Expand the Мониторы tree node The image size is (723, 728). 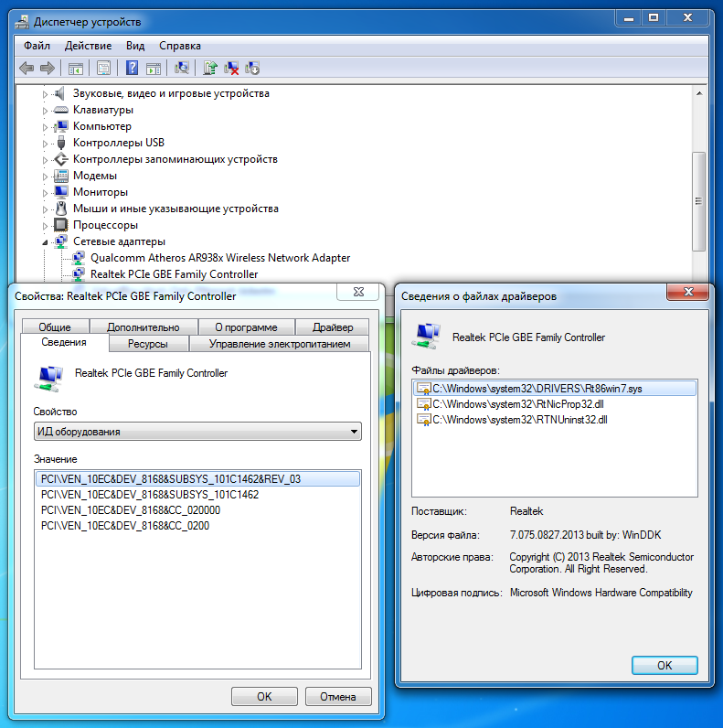pyautogui.click(x=45, y=193)
